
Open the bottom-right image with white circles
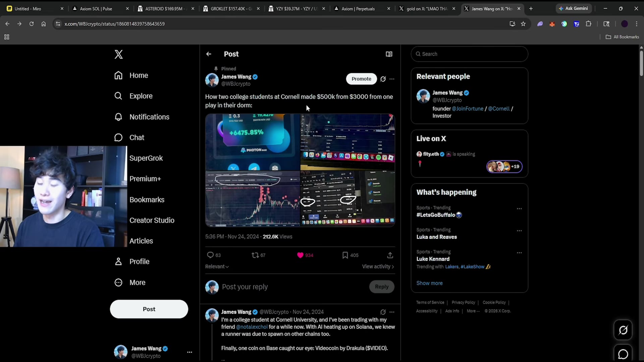347,199
